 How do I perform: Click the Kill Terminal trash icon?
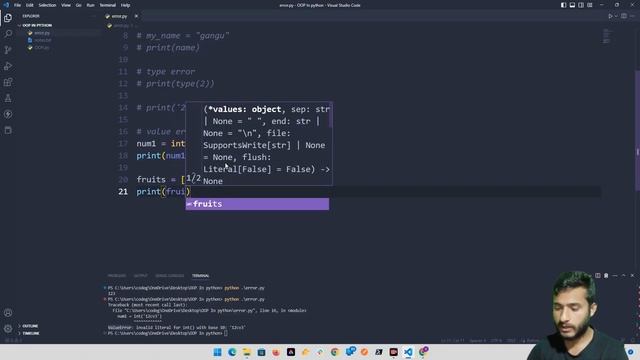coord(606,276)
